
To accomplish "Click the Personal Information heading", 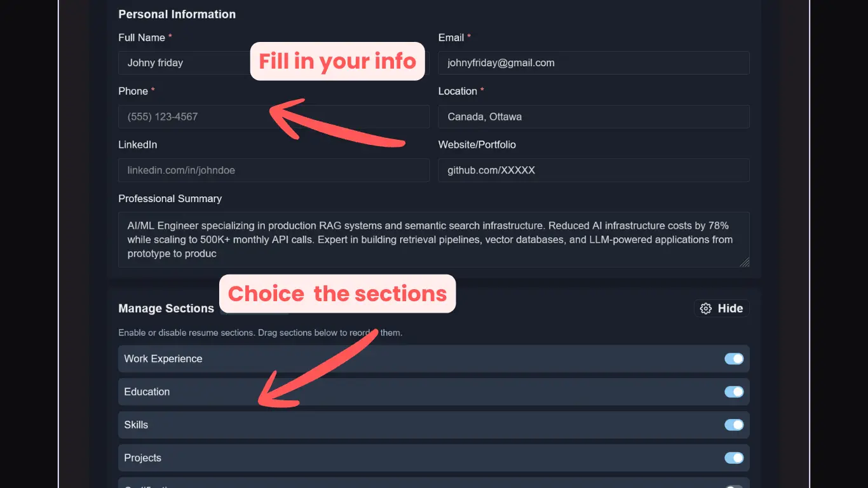I will click(x=177, y=14).
